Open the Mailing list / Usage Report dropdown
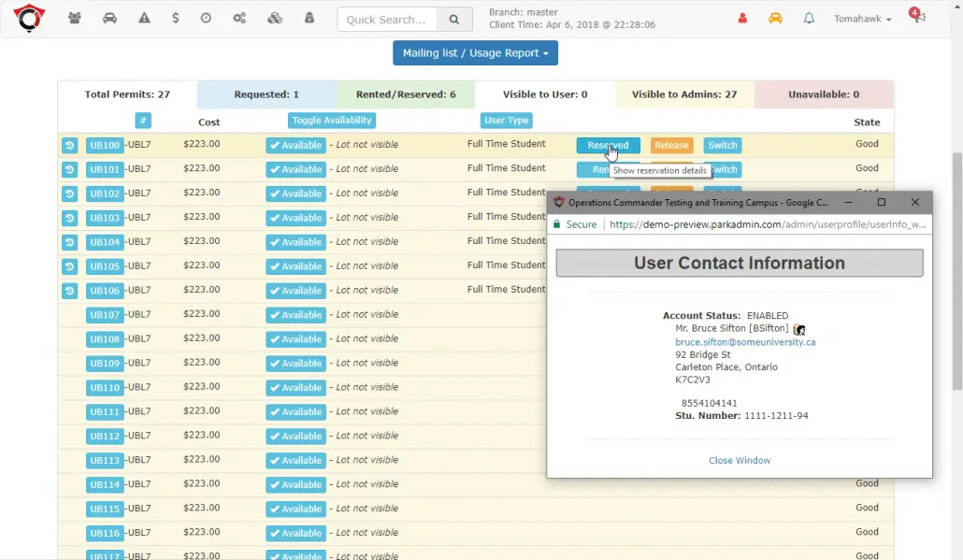The height and width of the screenshot is (560, 963). click(x=475, y=52)
